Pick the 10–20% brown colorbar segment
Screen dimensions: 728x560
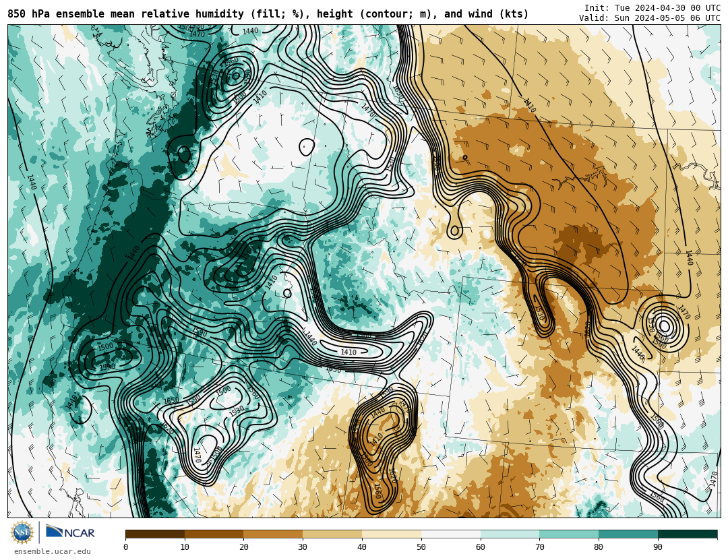pos(214,534)
